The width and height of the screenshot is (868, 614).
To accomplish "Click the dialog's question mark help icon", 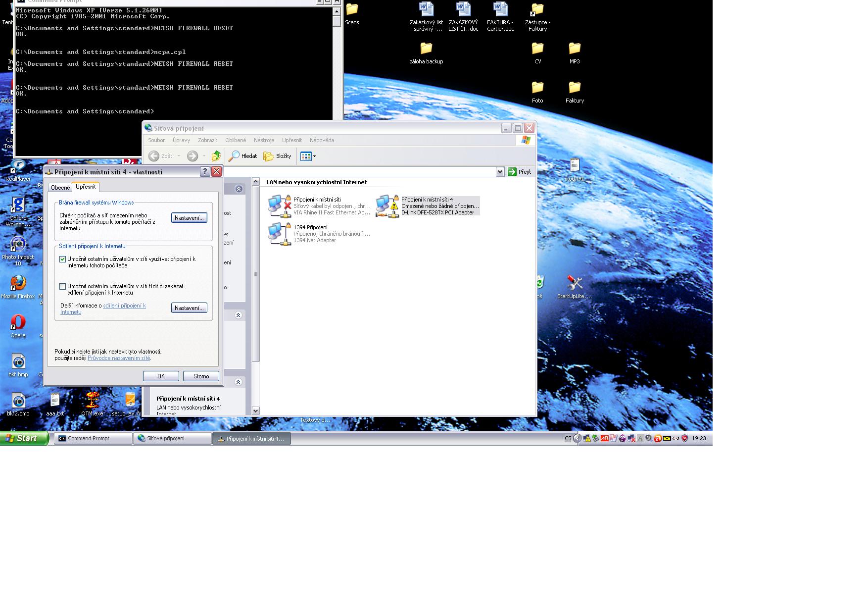I will [x=205, y=172].
